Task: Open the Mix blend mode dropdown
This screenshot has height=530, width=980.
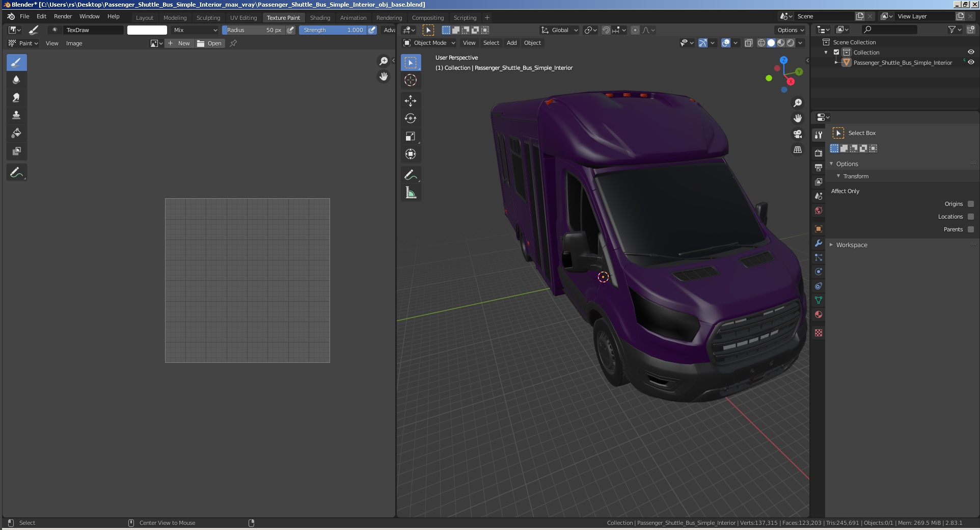Action: [195, 30]
